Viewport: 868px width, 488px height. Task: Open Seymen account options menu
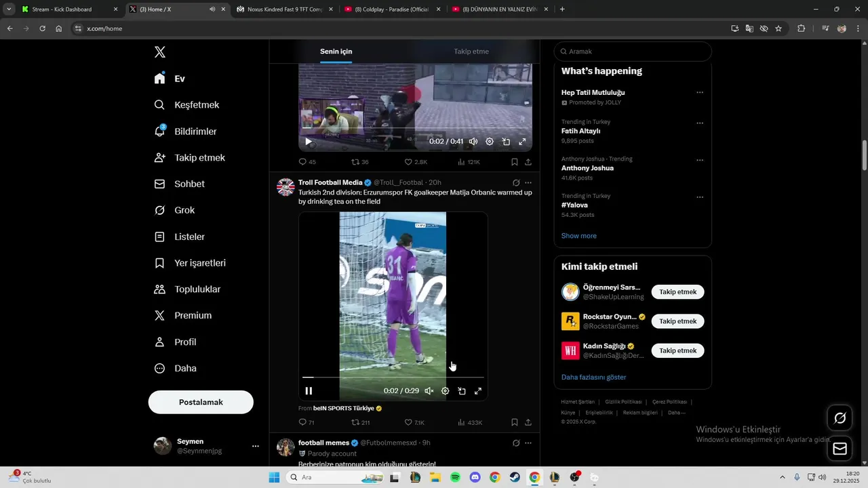tap(256, 446)
